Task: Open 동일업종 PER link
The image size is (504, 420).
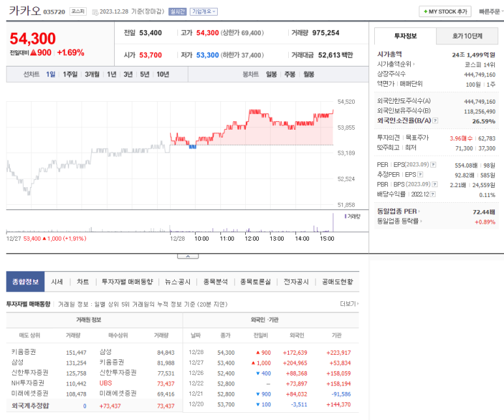Action: tap(398, 211)
